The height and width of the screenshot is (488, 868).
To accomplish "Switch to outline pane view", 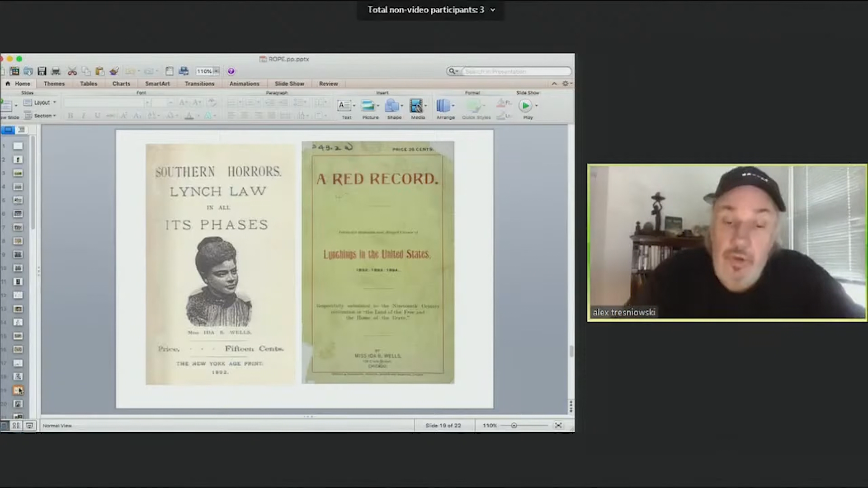I will (x=21, y=130).
